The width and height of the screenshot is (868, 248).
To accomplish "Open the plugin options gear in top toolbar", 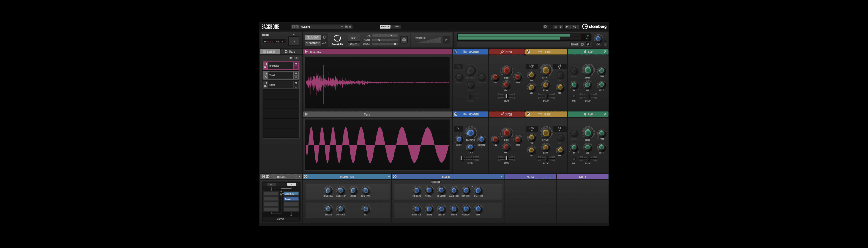I will point(546,27).
